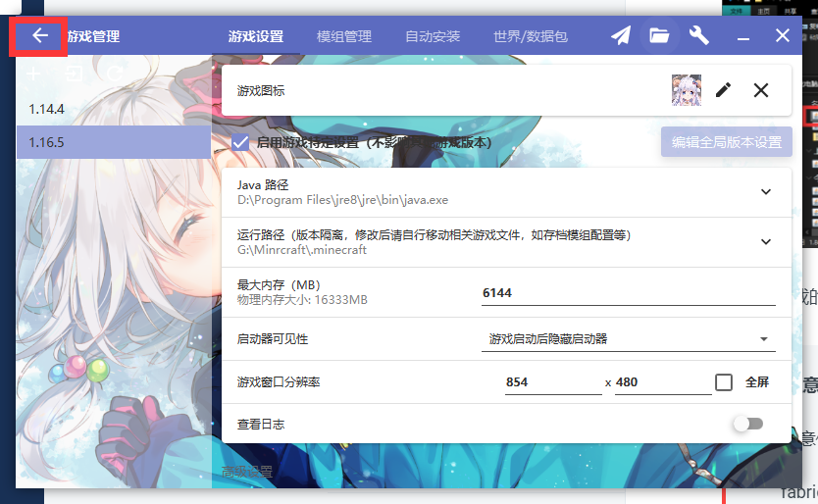Click the 游戏管理 title text
Image resolution: width=818 pixels, height=504 pixels.
[x=94, y=36]
